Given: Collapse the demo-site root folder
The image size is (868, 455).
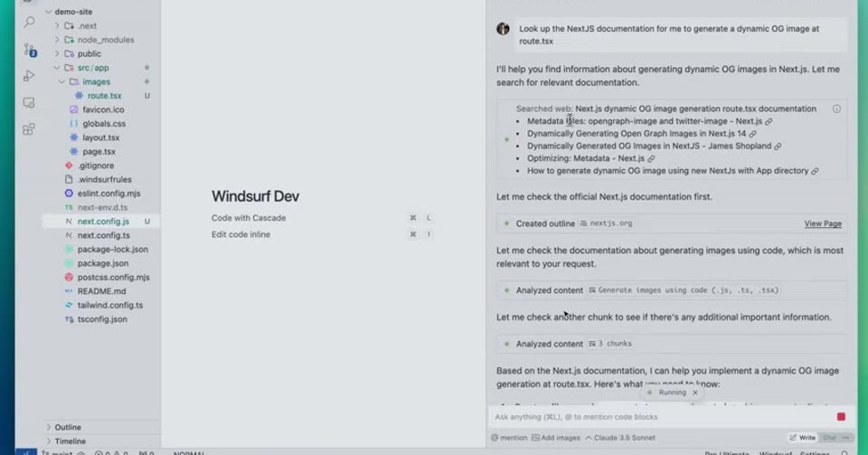Looking at the screenshot, I should click(x=49, y=12).
